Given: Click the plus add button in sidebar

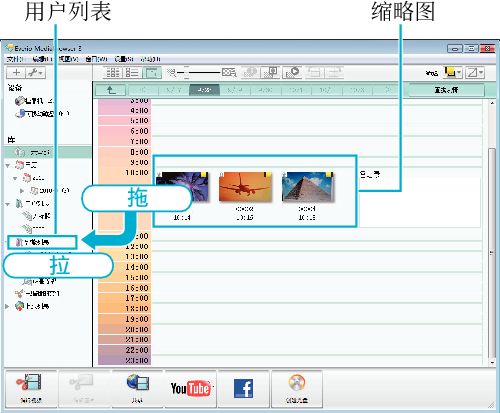Looking at the screenshot, I should point(16,73).
